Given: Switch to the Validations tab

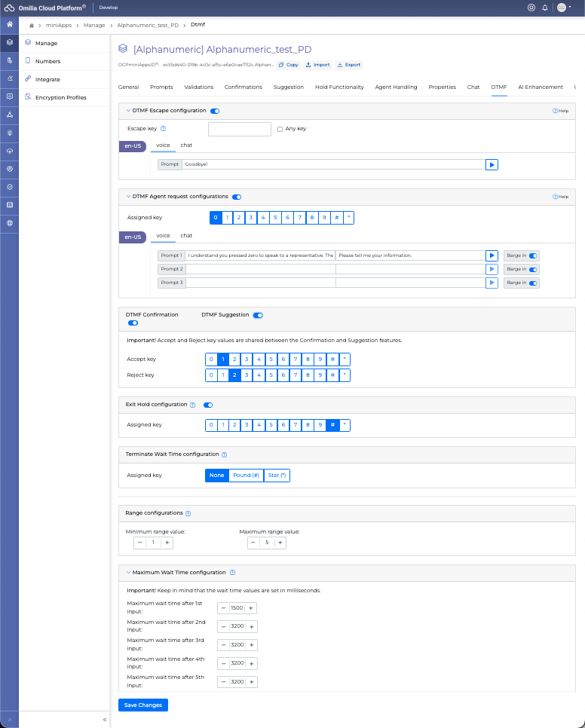Looking at the screenshot, I should click(x=199, y=87).
